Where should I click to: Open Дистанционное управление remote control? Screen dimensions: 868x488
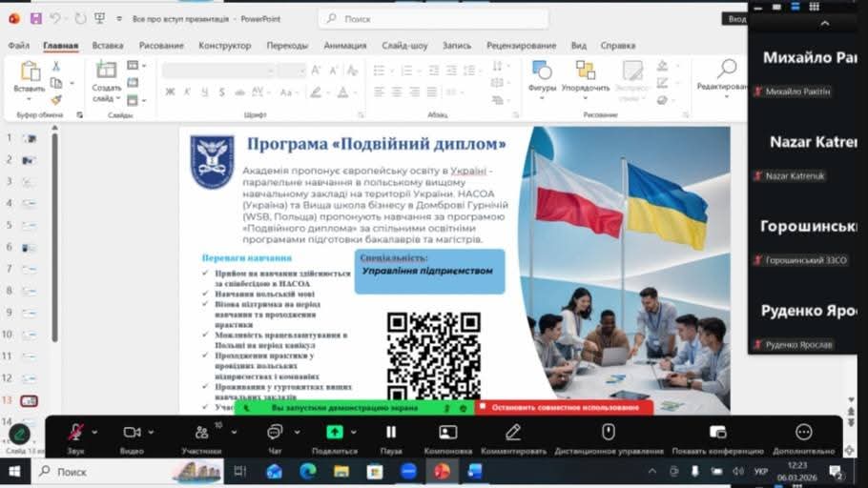click(x=608, y=434)
